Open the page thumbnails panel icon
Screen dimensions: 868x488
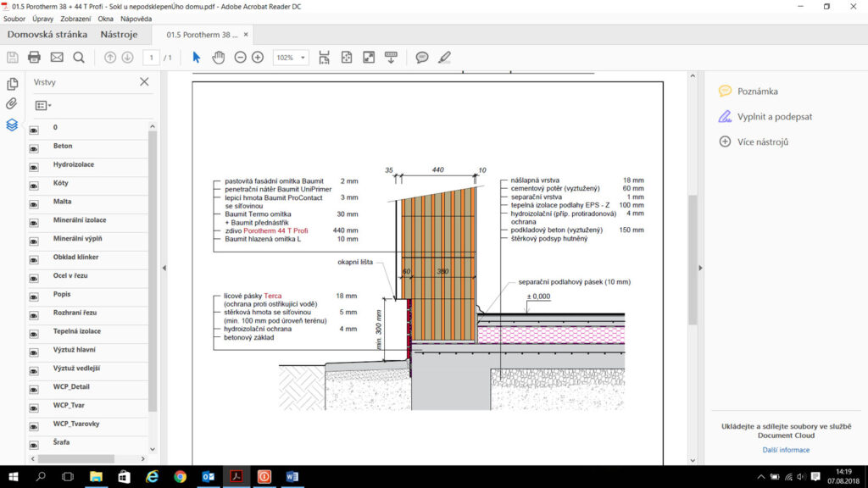(12, 84)
